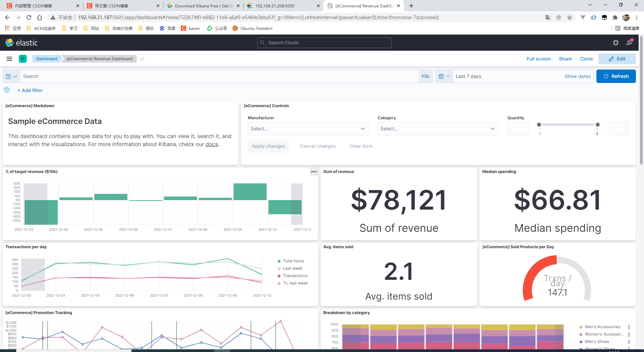This screenshot has height=352, width=644.
Task: Click the filter options circle icon
Action: click(x=7, y=90)
